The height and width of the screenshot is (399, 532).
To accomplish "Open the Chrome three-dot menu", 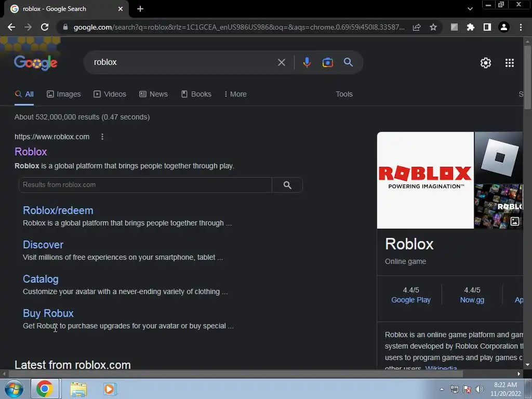I will point(521,27).
